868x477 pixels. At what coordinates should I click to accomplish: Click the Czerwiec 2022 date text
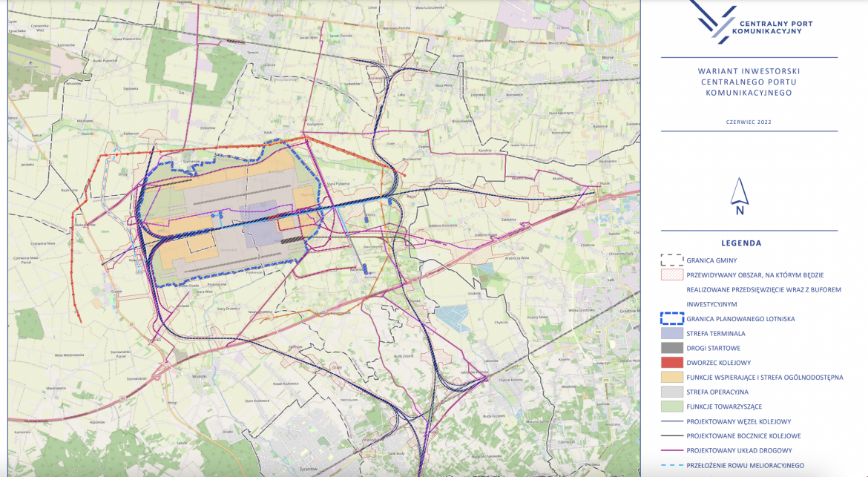click(x=749, y=121)
